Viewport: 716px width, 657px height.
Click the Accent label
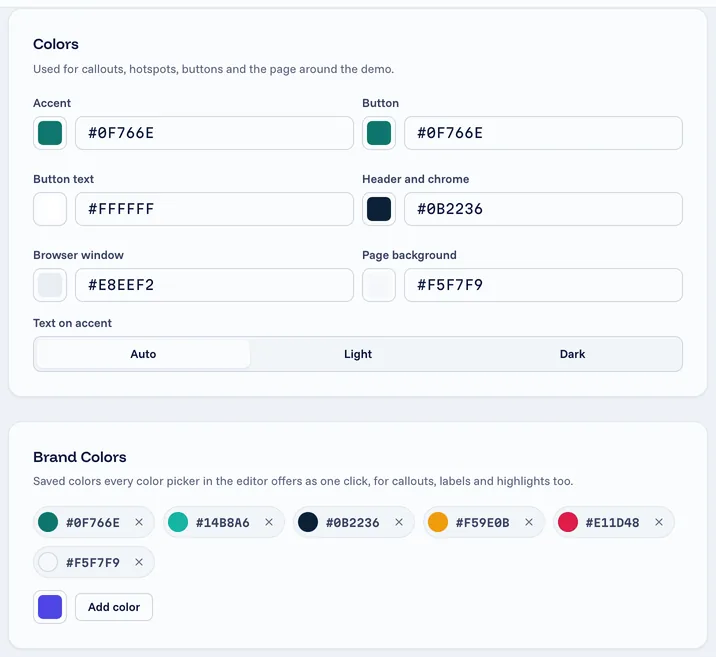pos(52,103)
